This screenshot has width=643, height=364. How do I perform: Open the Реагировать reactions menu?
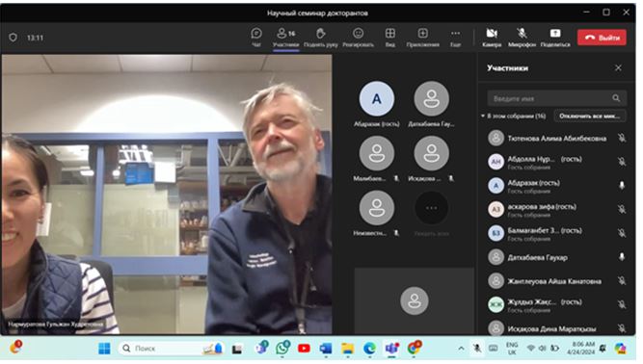coord(358,38)
